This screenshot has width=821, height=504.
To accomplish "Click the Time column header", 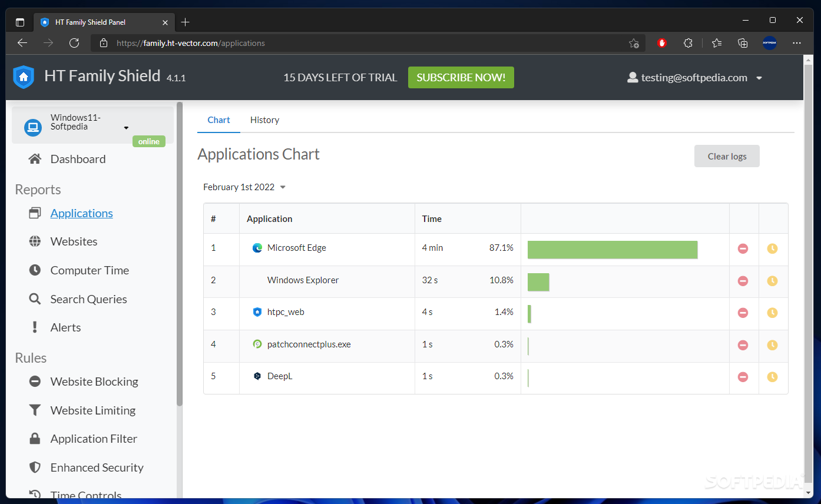I will pyautogui.click(x=432, y=218).
